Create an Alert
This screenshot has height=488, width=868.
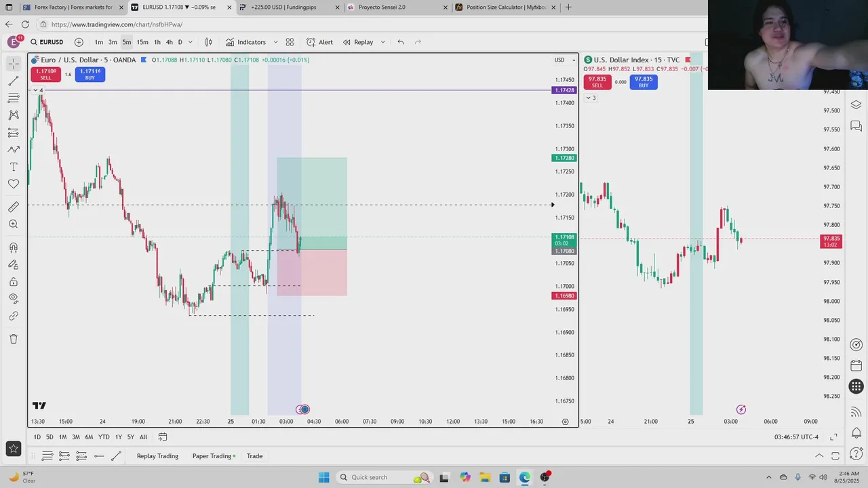click(x=319, y=42)
